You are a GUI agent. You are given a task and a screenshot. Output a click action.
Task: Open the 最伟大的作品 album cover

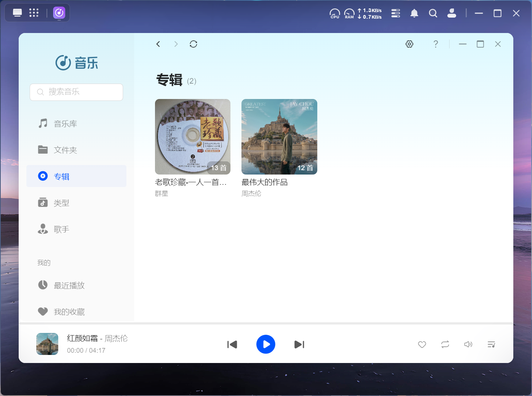pyautogui.click(x=279, y=137)
